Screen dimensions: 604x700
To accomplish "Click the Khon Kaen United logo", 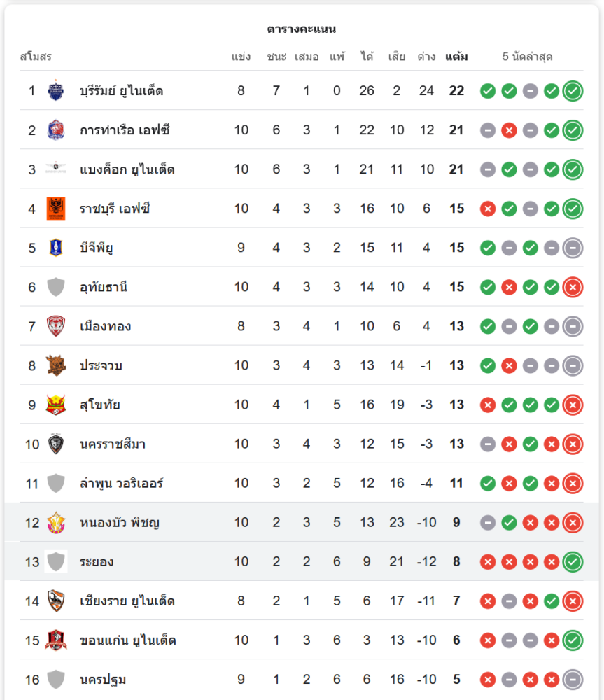I will (x=56, y=640).
